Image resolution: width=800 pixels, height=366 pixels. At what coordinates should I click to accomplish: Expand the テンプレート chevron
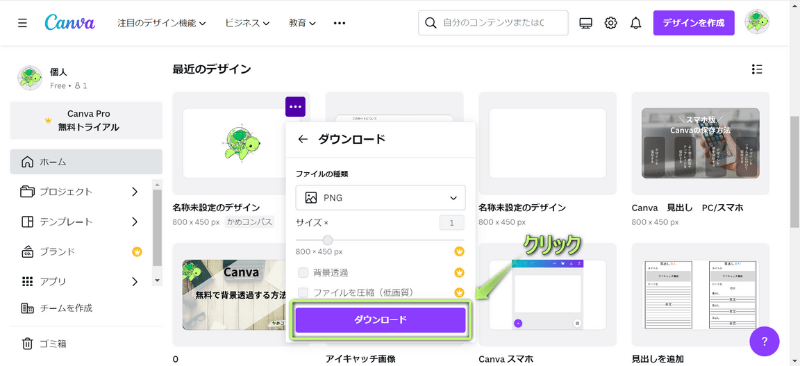135,222
